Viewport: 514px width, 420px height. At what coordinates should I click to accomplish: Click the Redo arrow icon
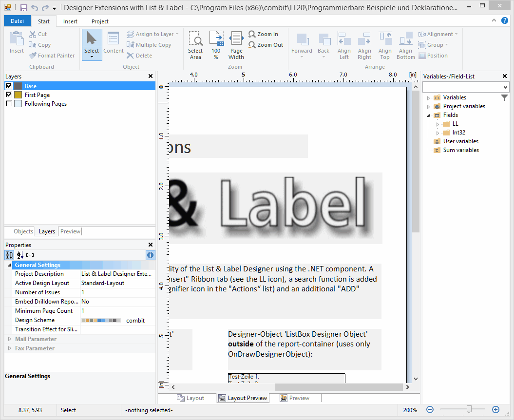coord(45,7)
